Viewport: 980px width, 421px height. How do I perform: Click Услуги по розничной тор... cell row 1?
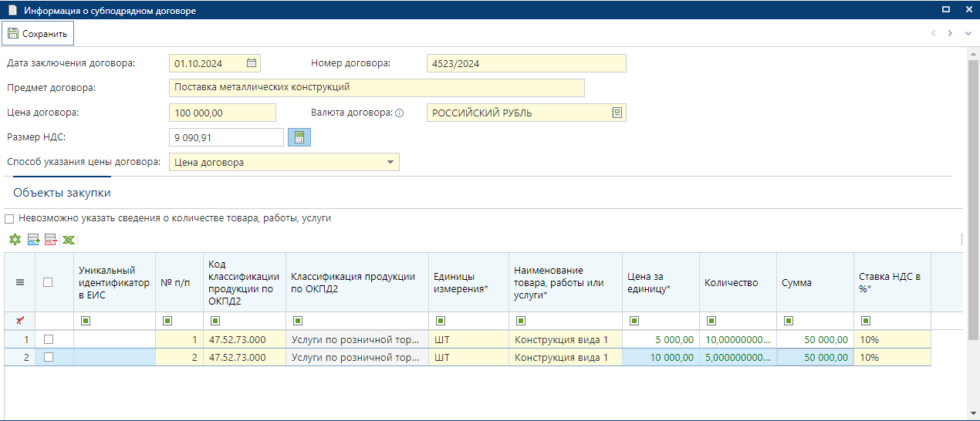357,339
